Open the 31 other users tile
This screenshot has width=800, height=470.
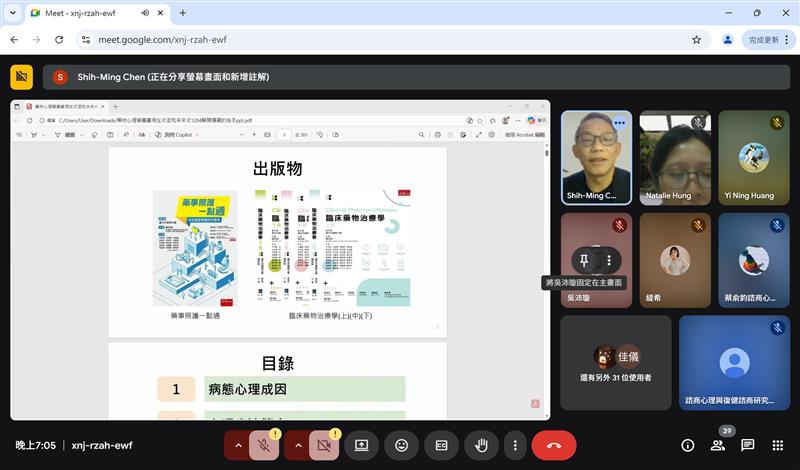click(x=615, y=363)
